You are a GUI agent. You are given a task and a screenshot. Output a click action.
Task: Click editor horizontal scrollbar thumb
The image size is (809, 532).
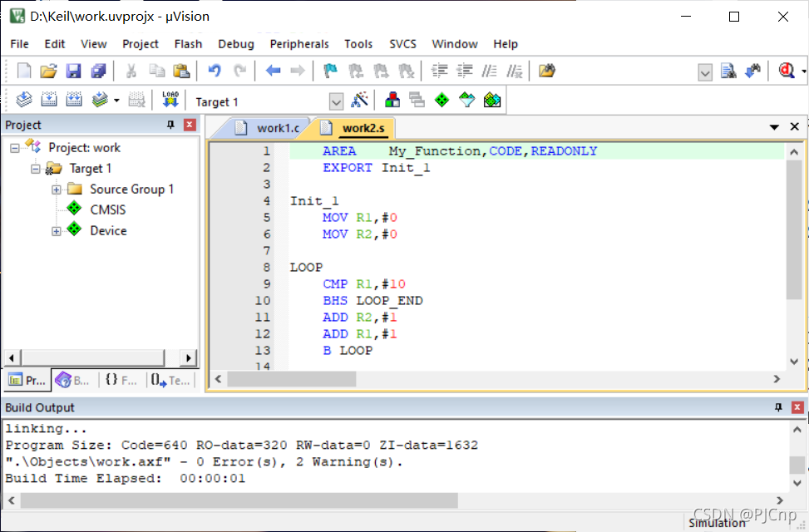tap(292, 379)
